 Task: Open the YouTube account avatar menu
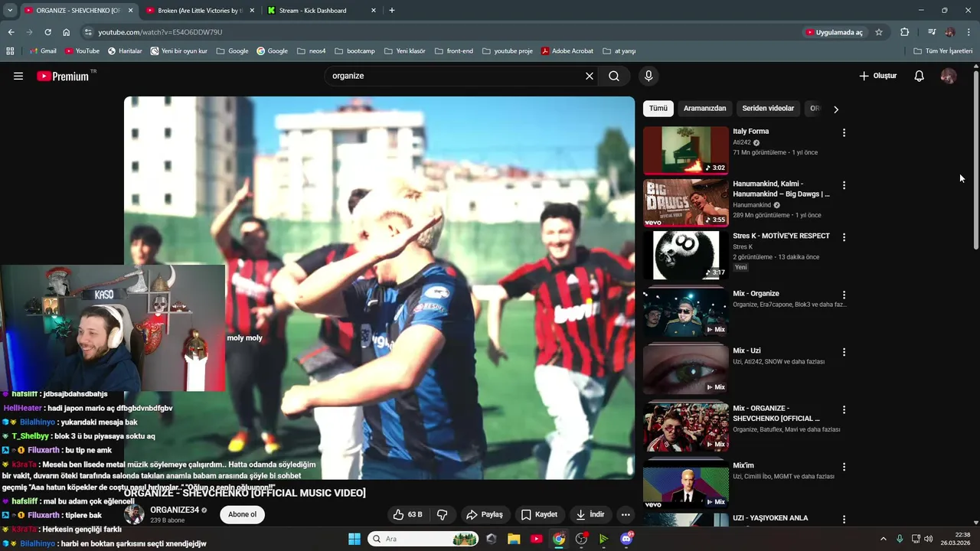click(x=949, y=76)
